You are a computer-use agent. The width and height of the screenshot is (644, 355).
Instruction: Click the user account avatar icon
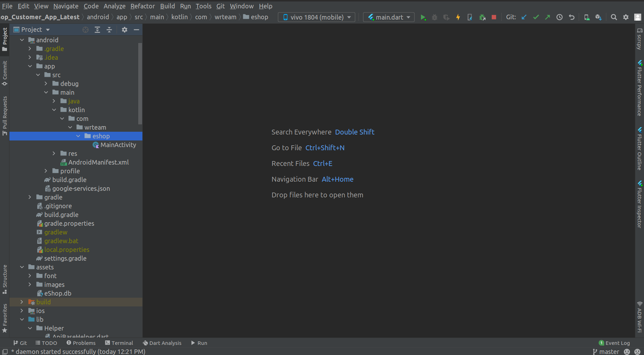point(638,17)
